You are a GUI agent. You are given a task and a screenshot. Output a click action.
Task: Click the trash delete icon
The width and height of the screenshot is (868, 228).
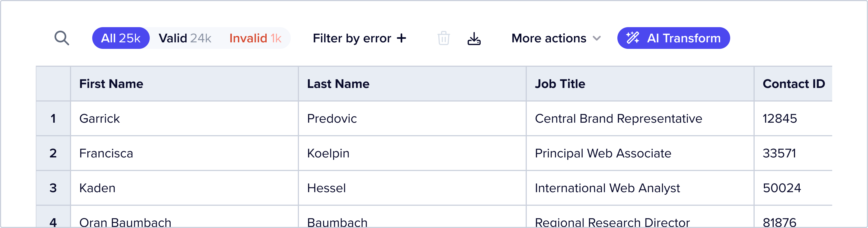coord(443,38)
